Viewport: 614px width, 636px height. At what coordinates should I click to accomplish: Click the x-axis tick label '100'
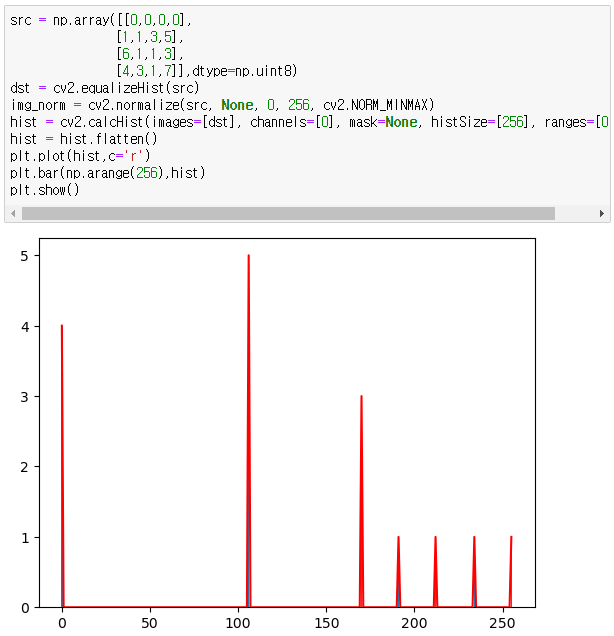(x=238, y=623)
